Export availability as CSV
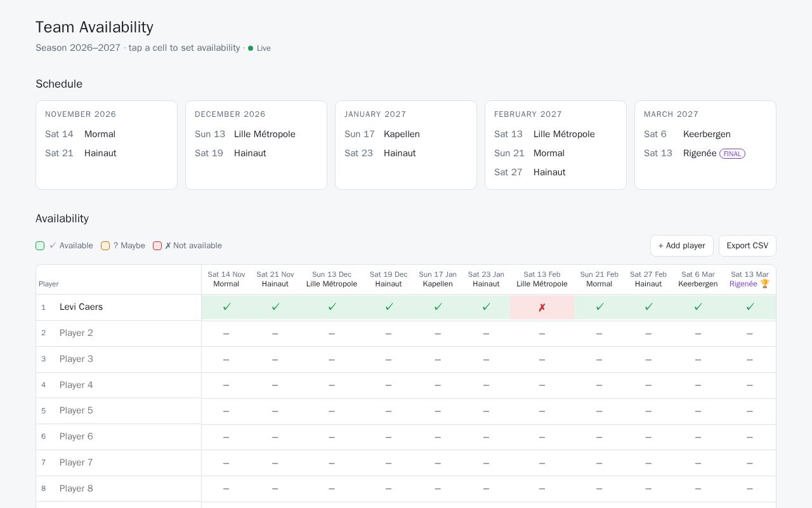Image resolution: width=812 pixels, height=508 pixels. click(x=747, y=246)
